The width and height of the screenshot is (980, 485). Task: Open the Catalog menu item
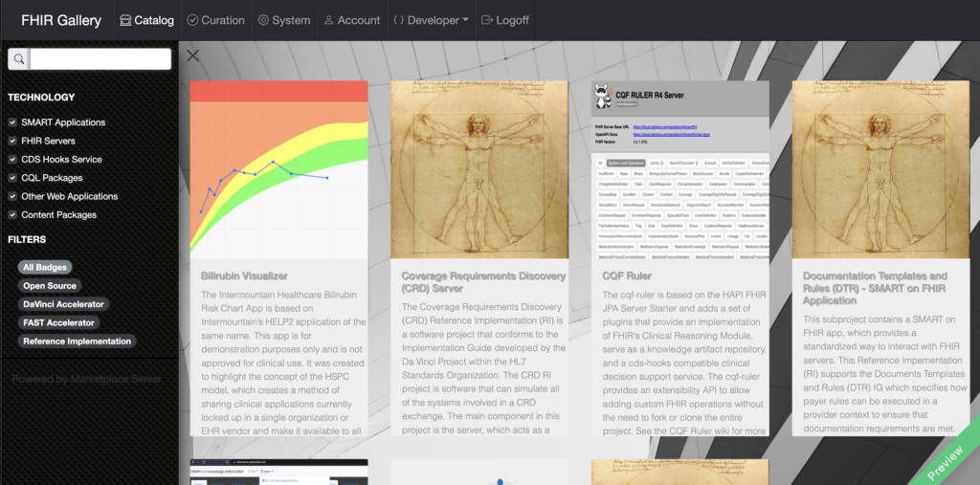point(146,20)
